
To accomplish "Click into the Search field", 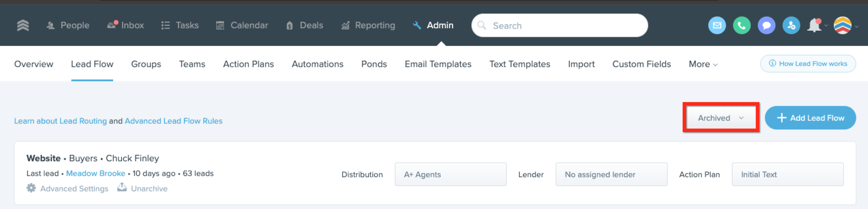I will [559, 25].
